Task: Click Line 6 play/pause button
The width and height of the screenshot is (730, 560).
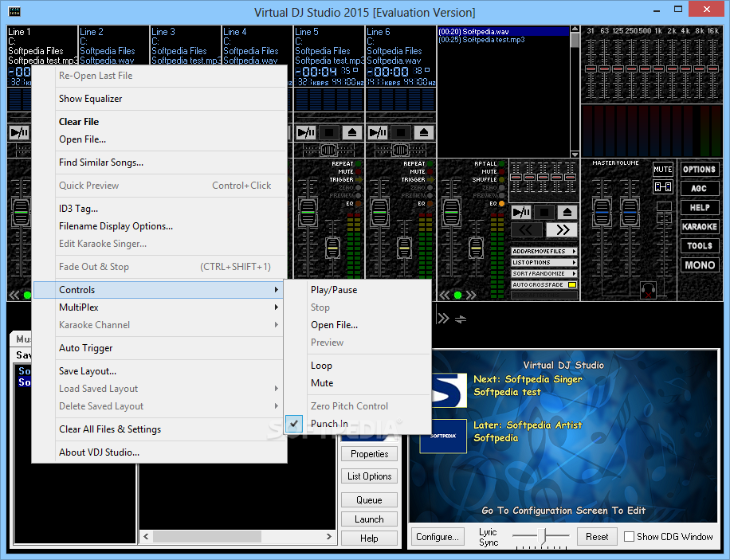Action: pos(378,133)
